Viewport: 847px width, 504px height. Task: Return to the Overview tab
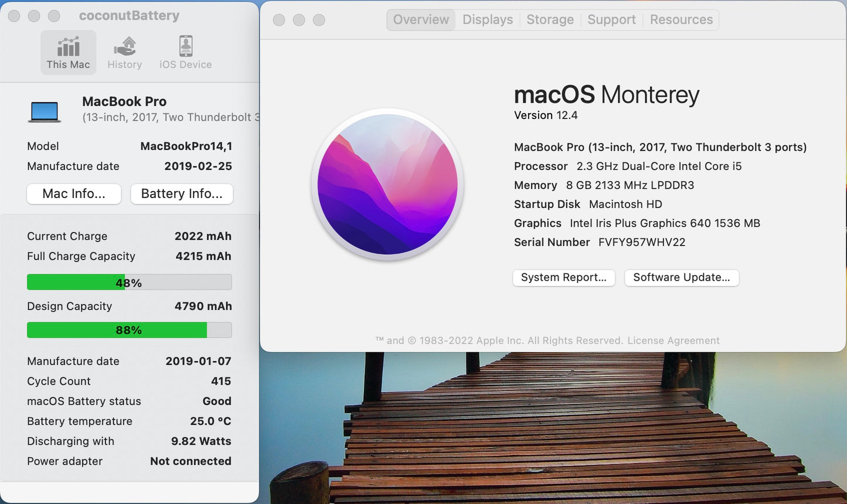pyautogui.click(x=421, y=19)
